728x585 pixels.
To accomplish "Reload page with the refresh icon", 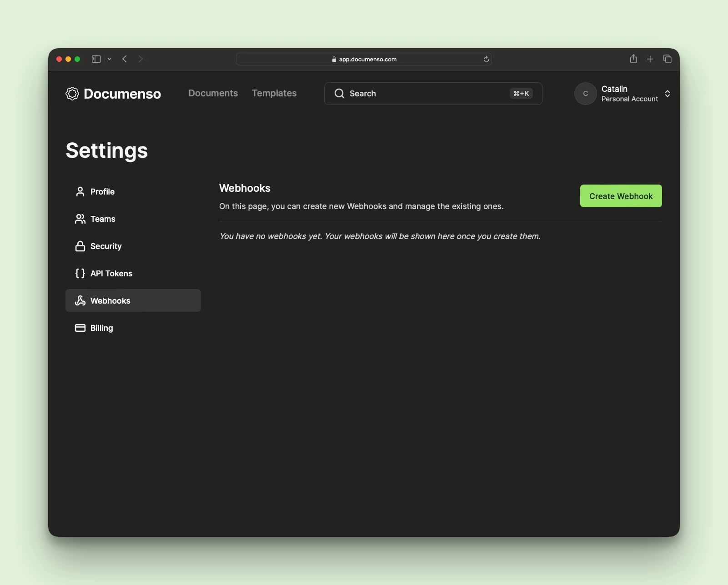I will pos(486,59).
